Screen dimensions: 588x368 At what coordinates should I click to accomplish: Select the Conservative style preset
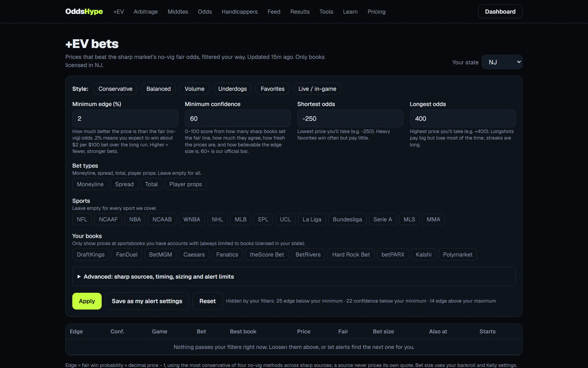(115, 89)
